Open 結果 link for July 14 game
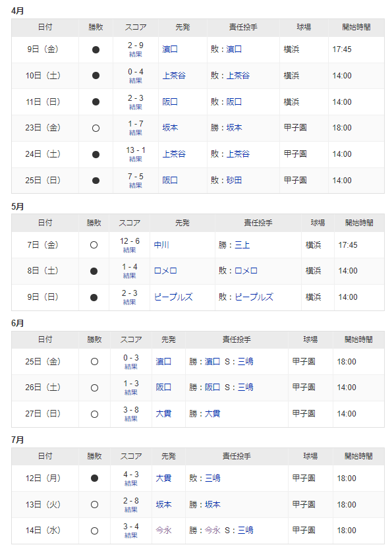Image resolution: width=392 pixels, height=549 pixels. tap(131, 535)
